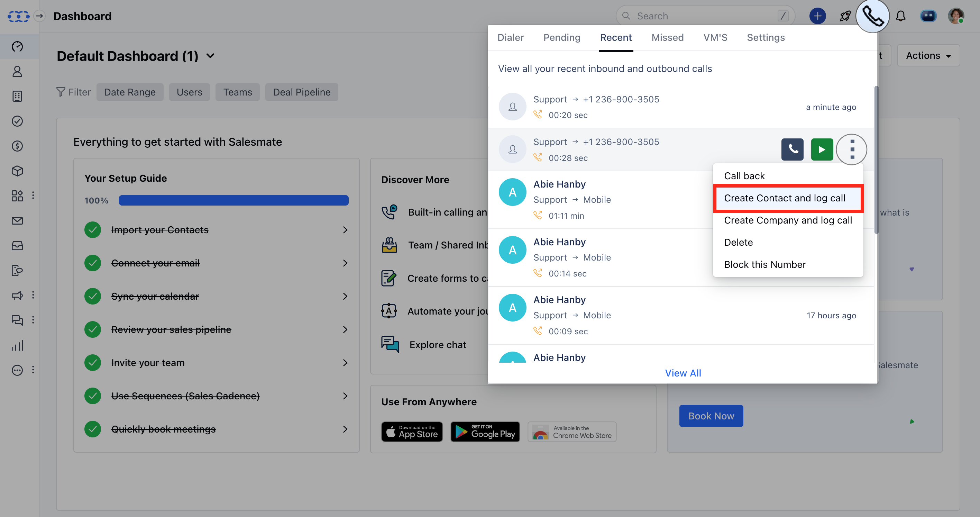Select Create Contact and log call
The image size is (980, 517).
point(785,198)
